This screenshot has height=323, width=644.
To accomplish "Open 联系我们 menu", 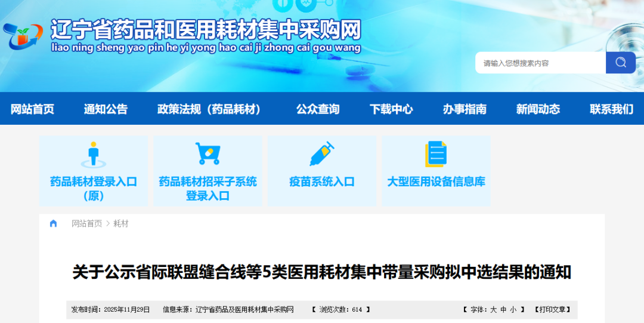I will coord(612,109).
